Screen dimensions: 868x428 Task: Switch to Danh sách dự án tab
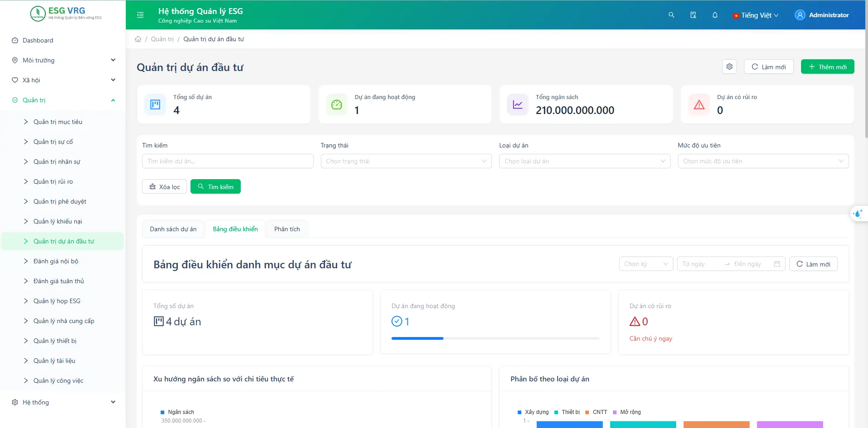[x=173, y=229]
